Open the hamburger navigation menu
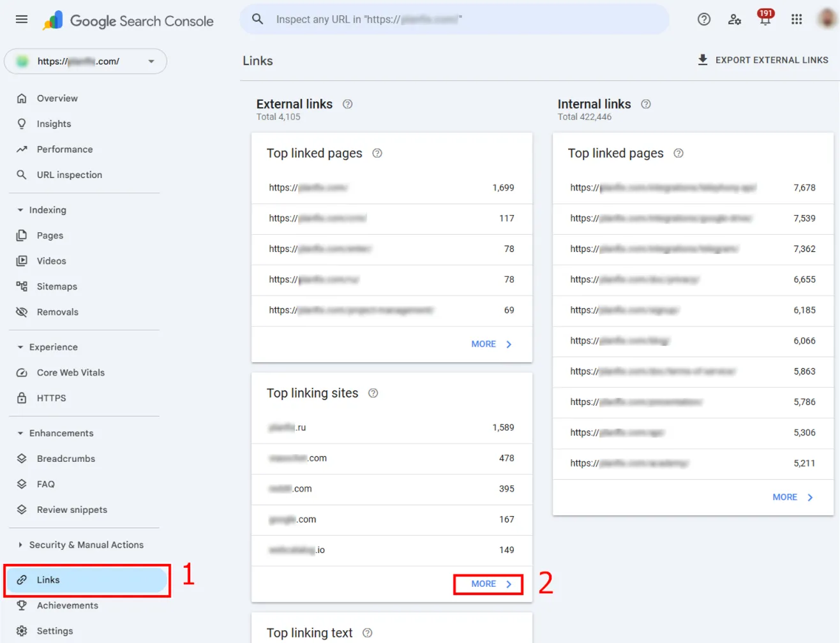The height and width of the screenshot is (643, 840). click(x=22, y=19)
